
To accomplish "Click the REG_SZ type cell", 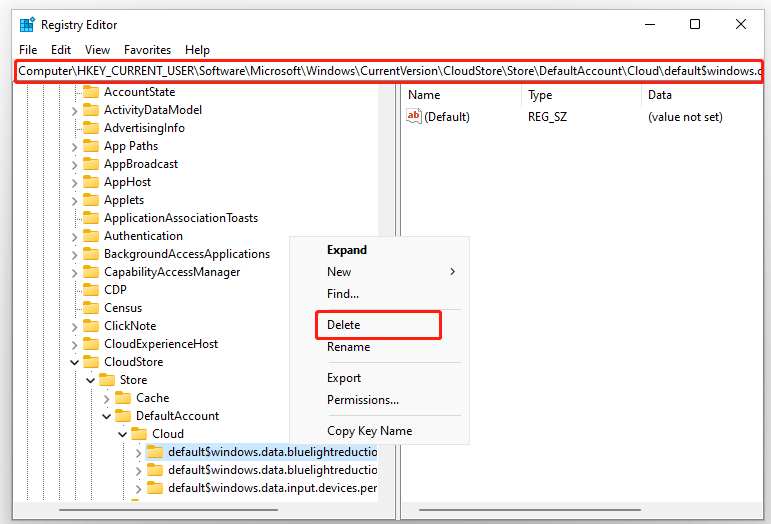I will [547, 116].
